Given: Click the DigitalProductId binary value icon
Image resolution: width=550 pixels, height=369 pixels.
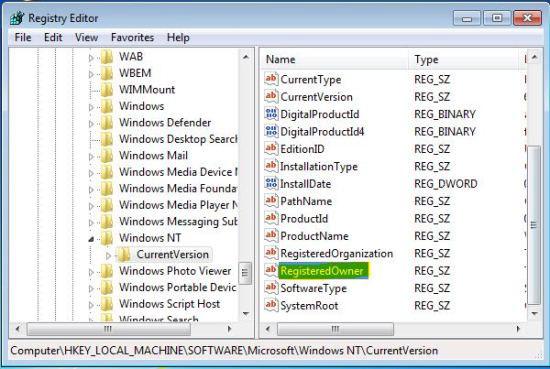Looking at the screenshot, I should click(271, 114).
